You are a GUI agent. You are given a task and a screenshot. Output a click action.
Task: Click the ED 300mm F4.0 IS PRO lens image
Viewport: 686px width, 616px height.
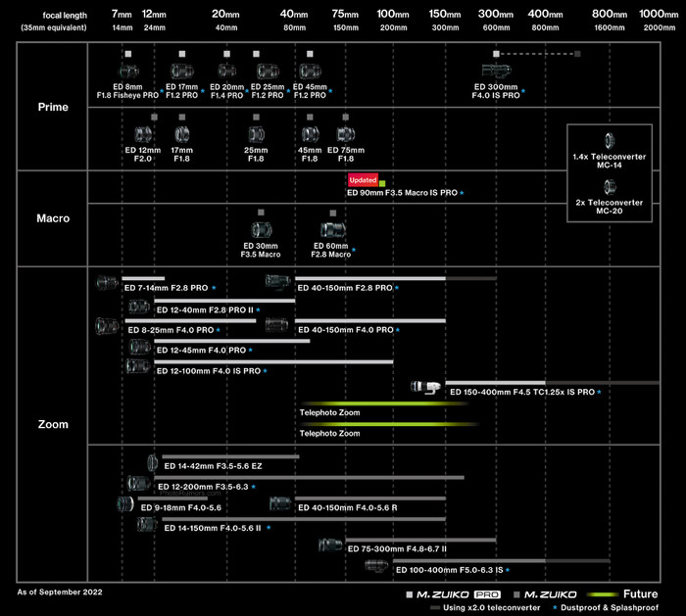tap(496, 70)
